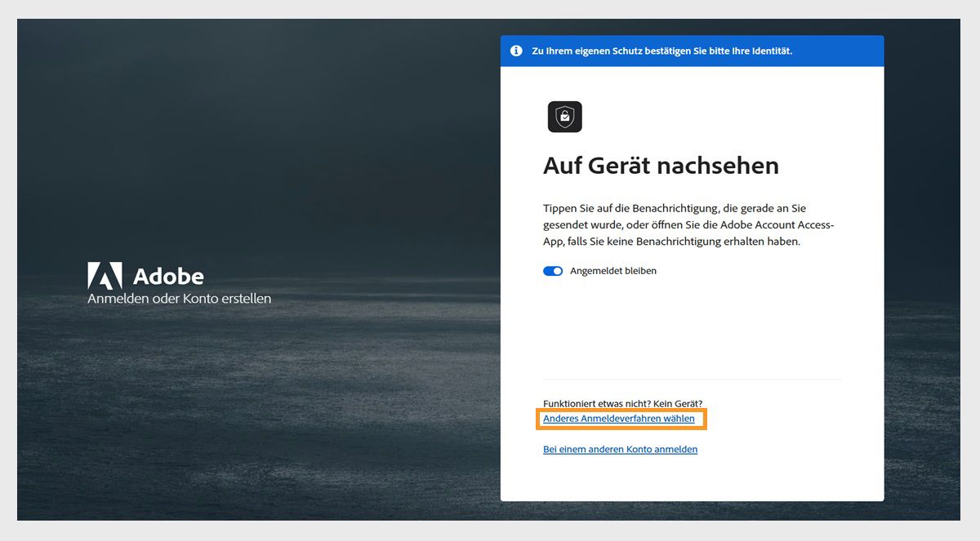Screen dimensions: 980x541
Task: Click the info icon in blue banner
Action: click(x=516, y=51)
